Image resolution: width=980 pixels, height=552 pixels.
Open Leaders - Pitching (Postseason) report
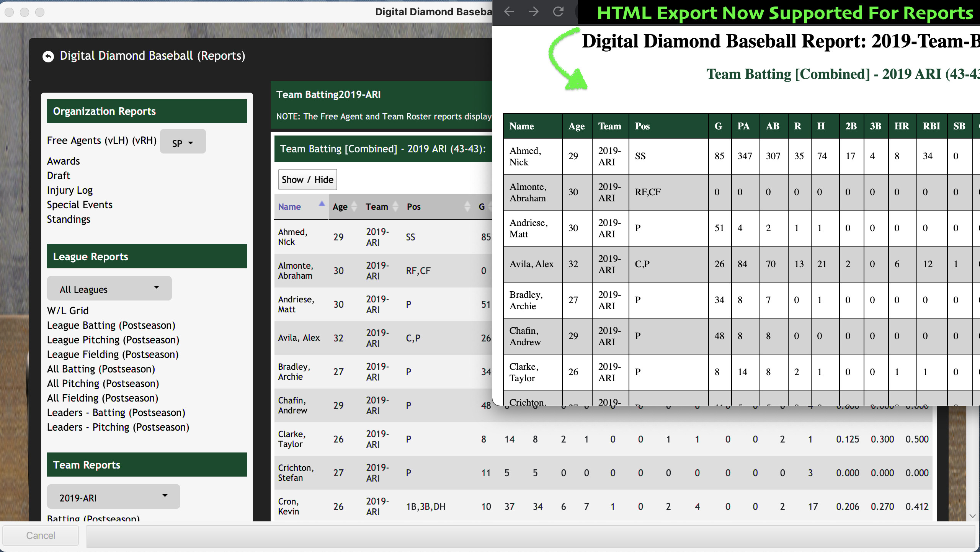tap(118, 427)
